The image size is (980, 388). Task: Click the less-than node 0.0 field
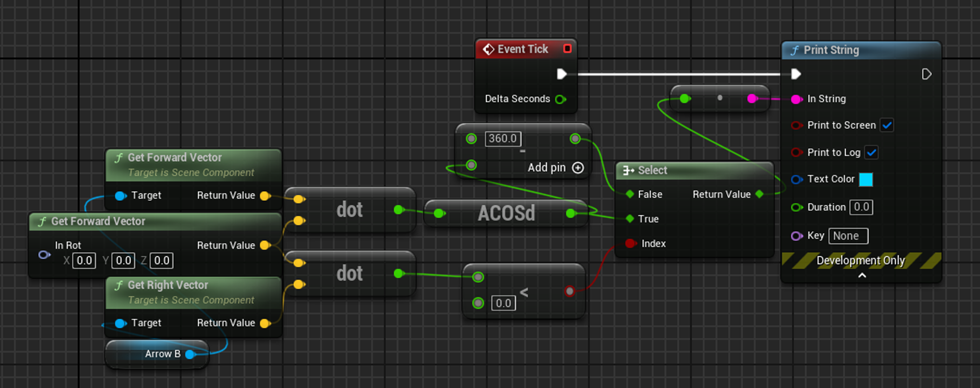pos(503,303)
